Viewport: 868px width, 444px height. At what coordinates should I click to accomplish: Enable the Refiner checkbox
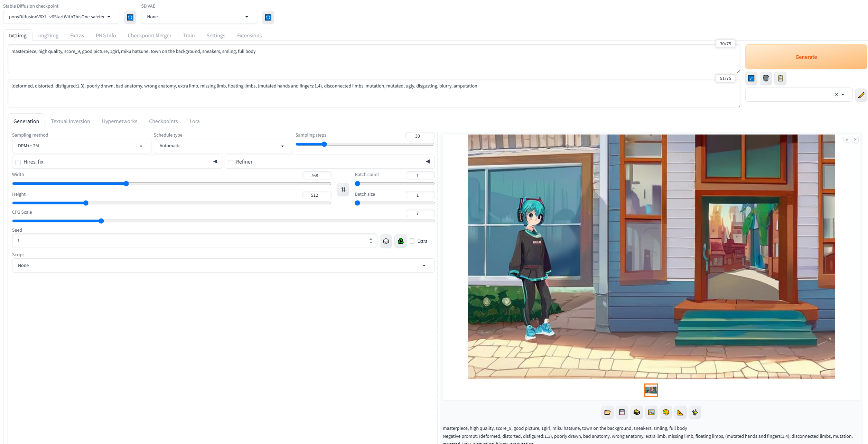pyautogui.click(x=231, y=162)
